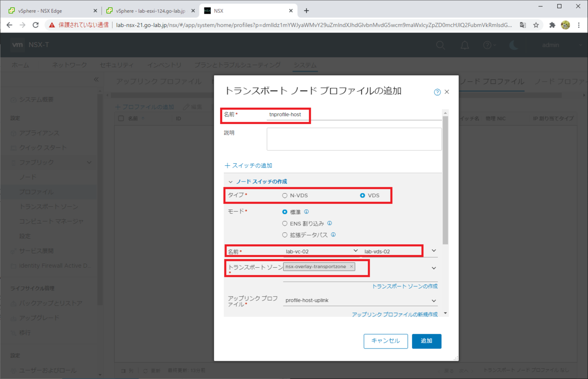Open the NSX-T notifications bell
The width and height of the screenshot is (588, 379).
click(465, 45)
